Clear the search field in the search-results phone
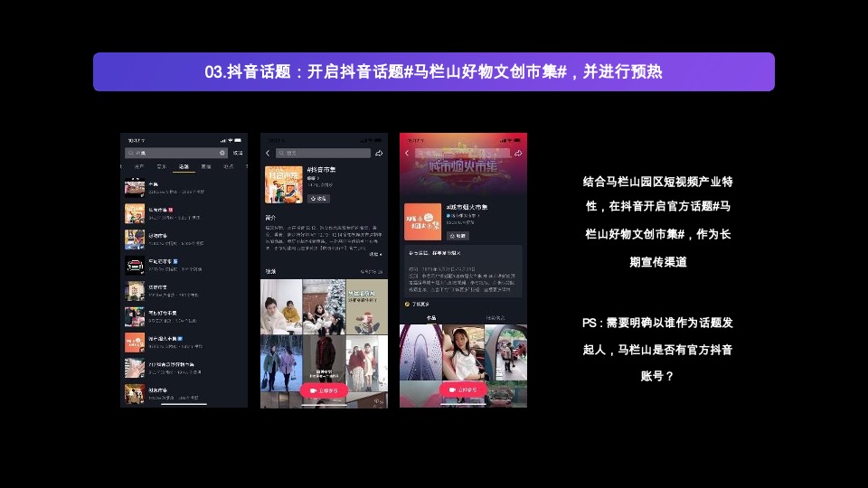 (x=222, y=153)
